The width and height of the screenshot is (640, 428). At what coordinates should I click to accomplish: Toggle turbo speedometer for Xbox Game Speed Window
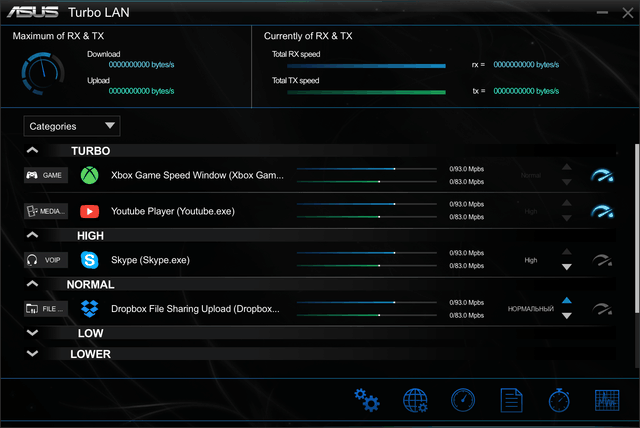(602, 175)
